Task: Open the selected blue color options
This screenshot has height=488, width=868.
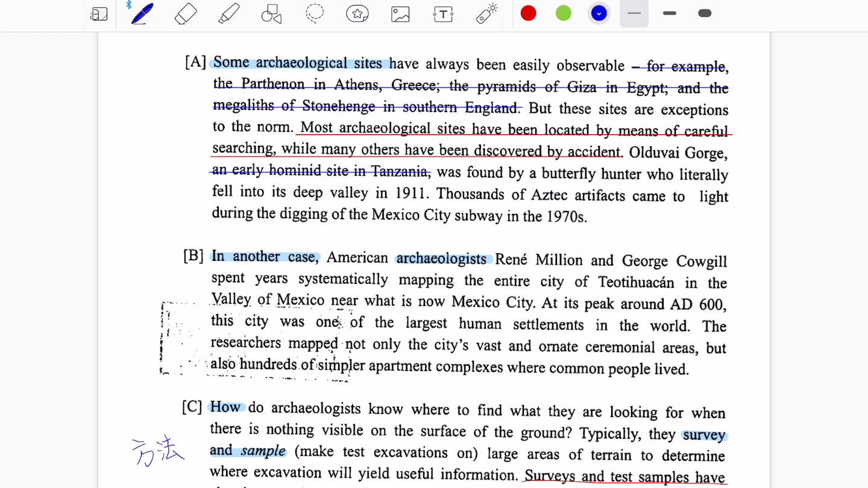Action: click(599, 13)
